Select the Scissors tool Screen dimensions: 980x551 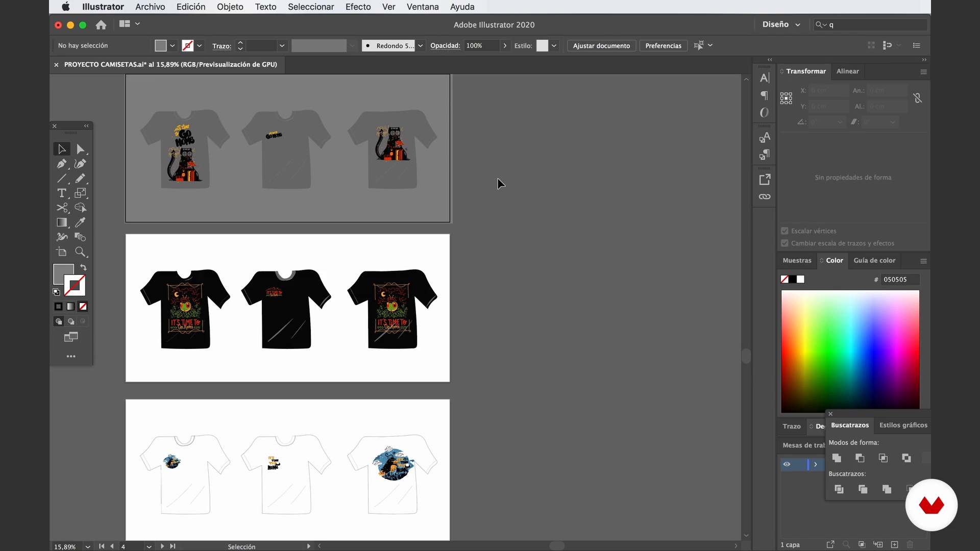tap(62, 208)
